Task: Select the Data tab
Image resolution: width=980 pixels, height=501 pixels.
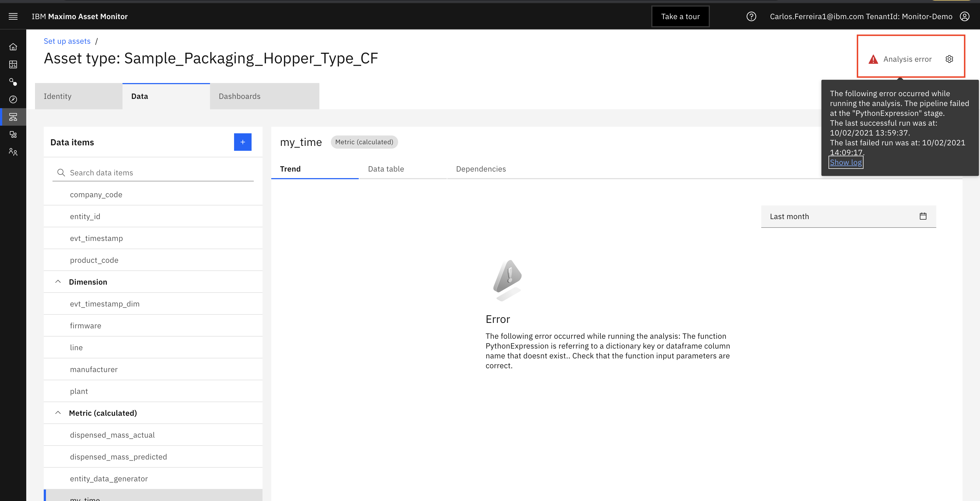Action: pyautogui.click(x=166, y=96)
